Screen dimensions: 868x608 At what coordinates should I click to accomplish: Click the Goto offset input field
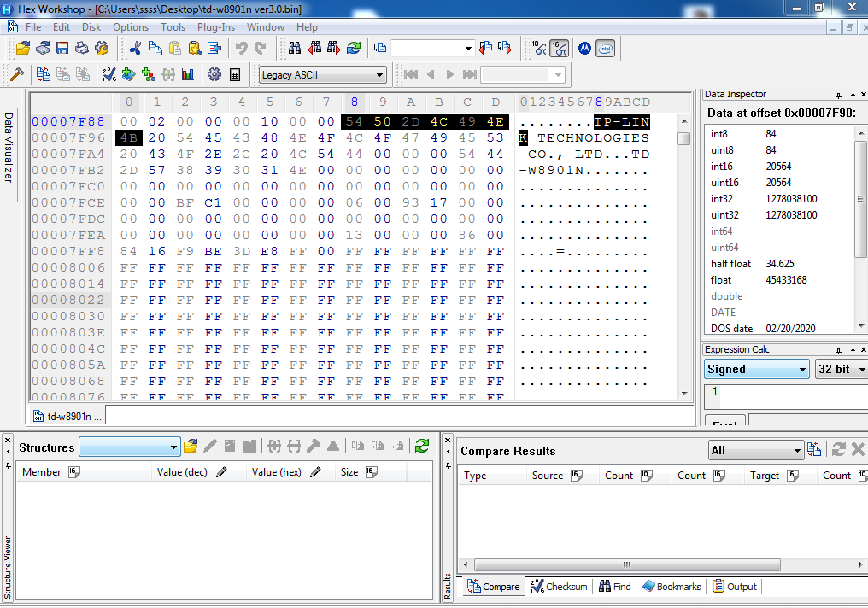[x=427, y=48]
